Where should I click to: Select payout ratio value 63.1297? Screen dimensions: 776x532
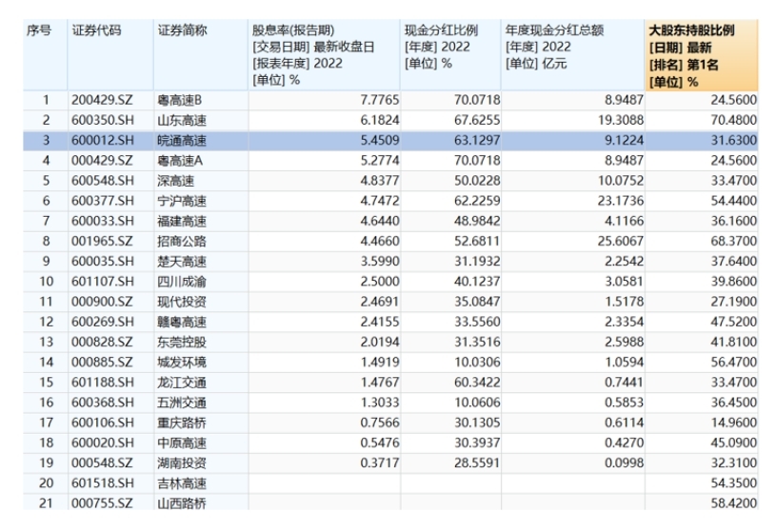point(477,141)
